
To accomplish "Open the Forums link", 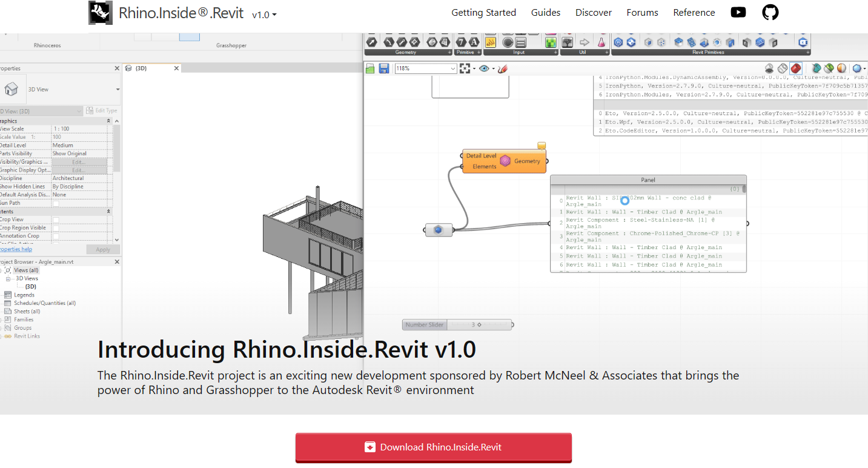I will (x=642, y=13).
